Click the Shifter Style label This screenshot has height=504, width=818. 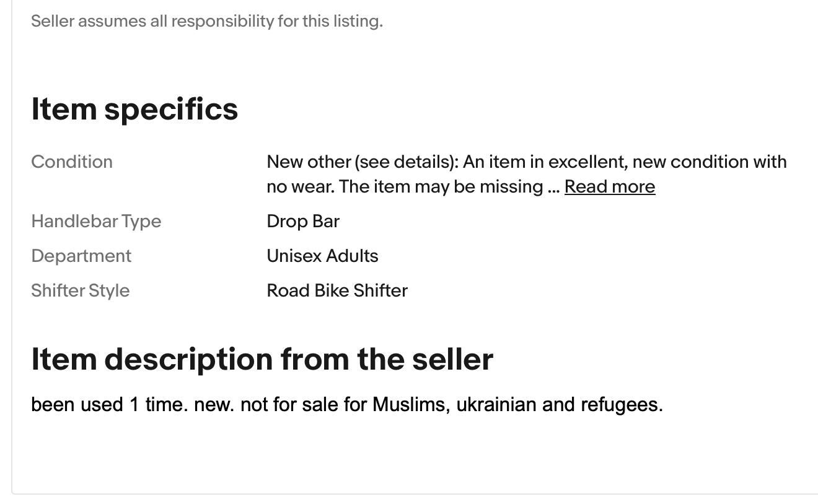[x=81, y=290]
